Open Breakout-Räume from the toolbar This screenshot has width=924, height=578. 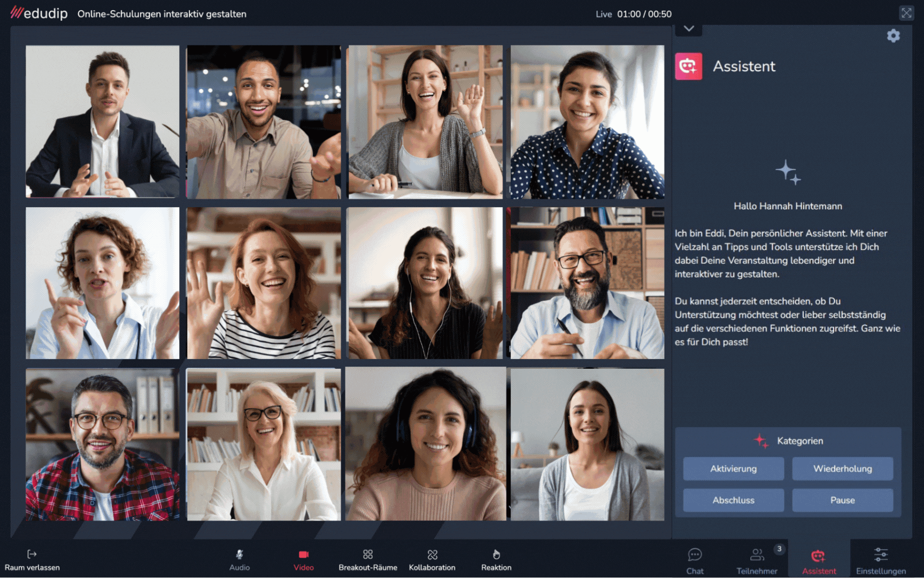coord(367,559)
